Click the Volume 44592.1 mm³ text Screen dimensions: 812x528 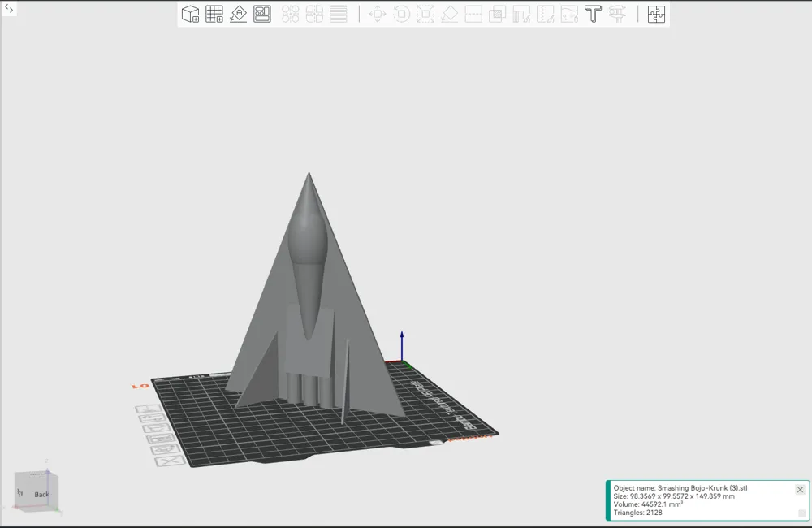(x=648, y=504)
